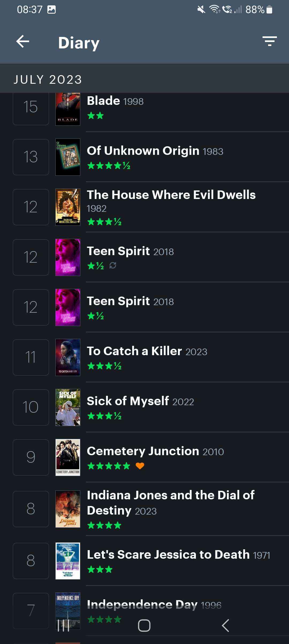Open the Independence Day 1996 entry
Image resolution: width=289 pixels, height=644 pixels.
[x=154, y=605]
